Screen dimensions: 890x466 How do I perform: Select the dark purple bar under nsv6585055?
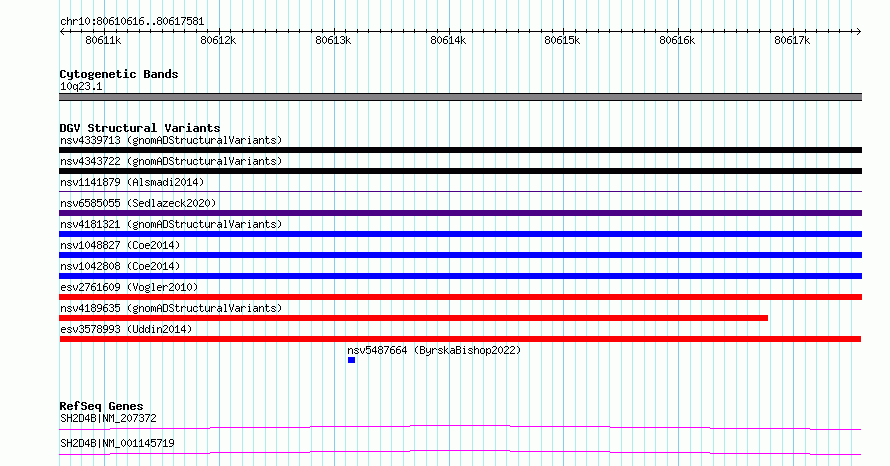[x=460, y=213]
